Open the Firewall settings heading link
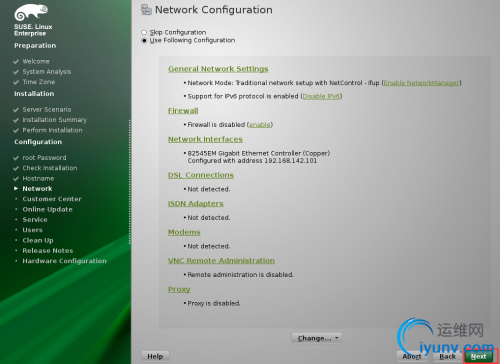The image size is (500, 364). pyautogui.click(x=183, y=111)
